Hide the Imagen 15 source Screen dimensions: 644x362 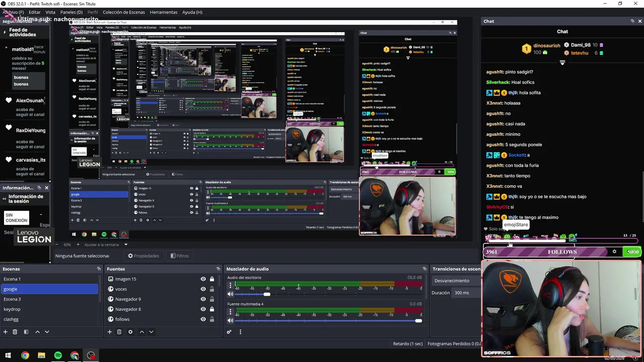pyautogui.click(x=203, y=279)
